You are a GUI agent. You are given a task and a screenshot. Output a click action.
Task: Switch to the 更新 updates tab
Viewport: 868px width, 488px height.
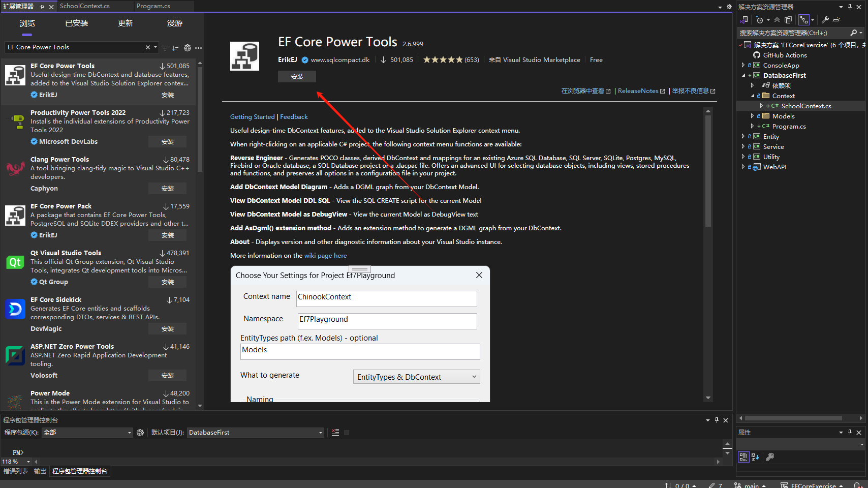coord(126,23)
